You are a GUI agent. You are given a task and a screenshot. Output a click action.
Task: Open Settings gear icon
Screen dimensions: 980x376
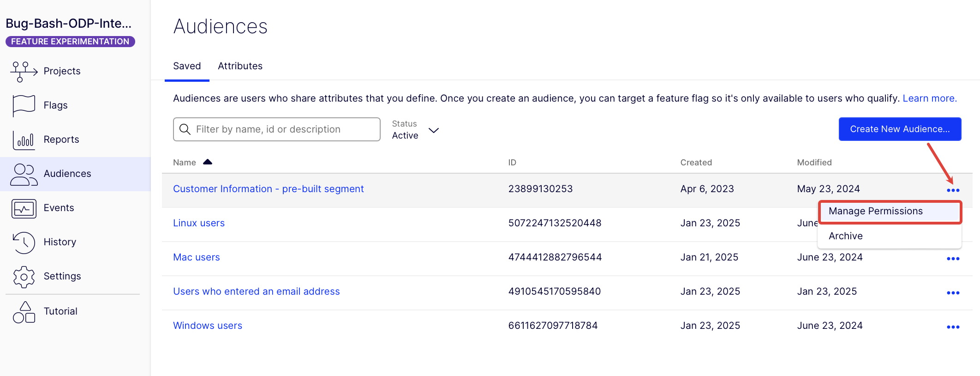[24, 277]
